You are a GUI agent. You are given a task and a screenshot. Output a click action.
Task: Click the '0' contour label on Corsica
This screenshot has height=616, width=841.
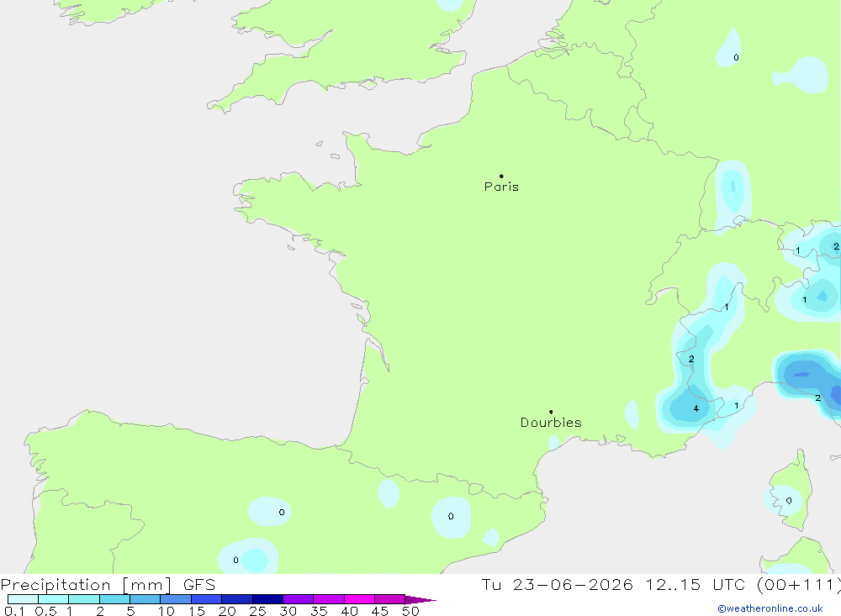[789, 501]
